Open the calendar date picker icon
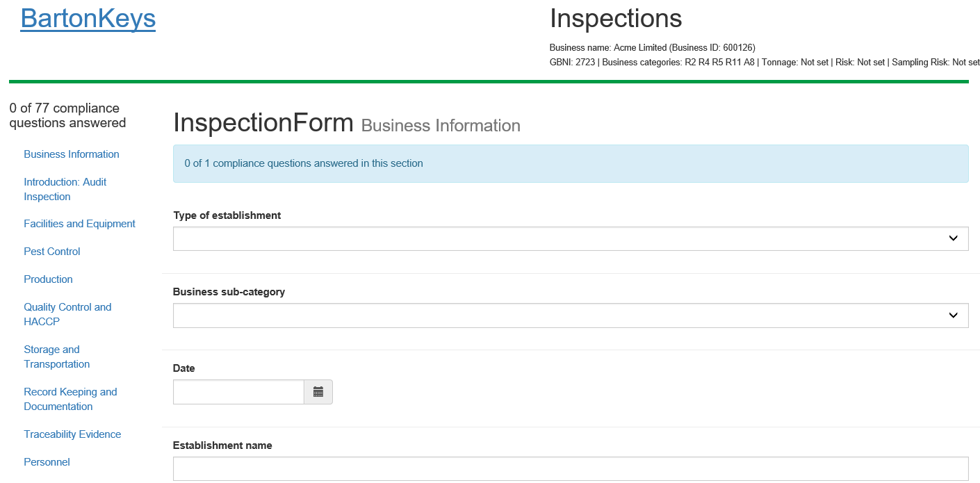Screen dimensions: 980x483 318,392
